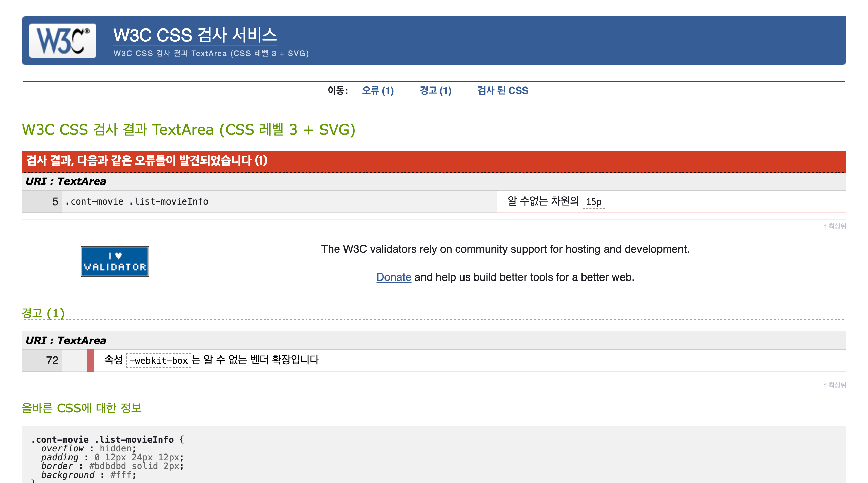Image resolution: width=868 pixels, height=483 pixels.
Task: Click the 15p unknown dimension value
Action: (593, 202)
